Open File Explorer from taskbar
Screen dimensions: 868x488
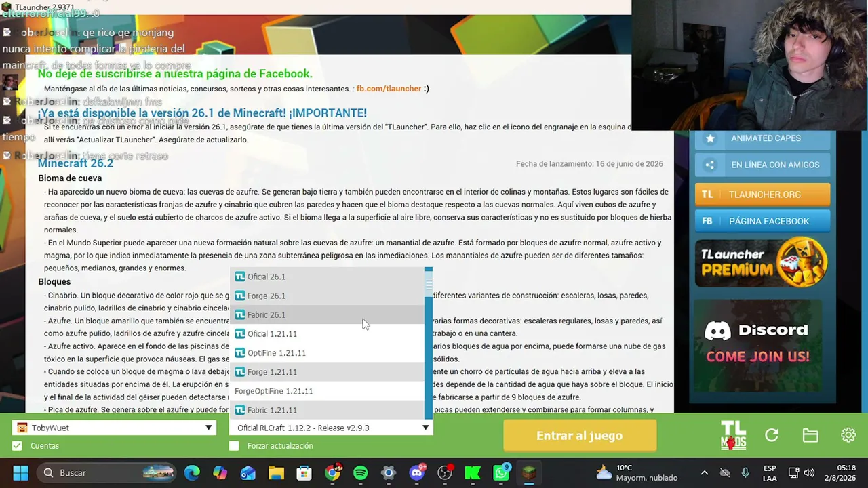(276, 473)
